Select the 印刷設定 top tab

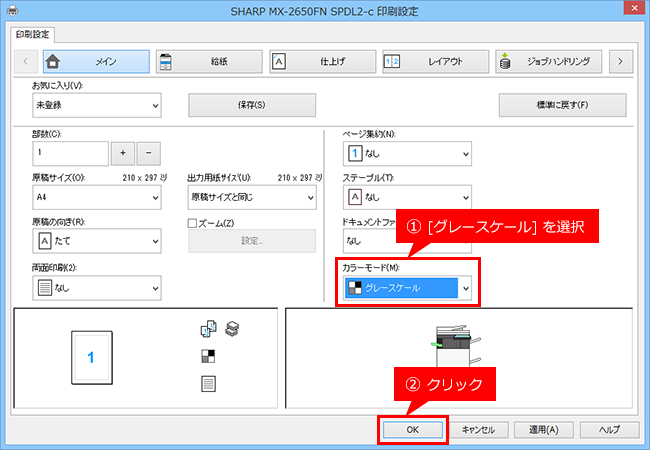point(32,34)
